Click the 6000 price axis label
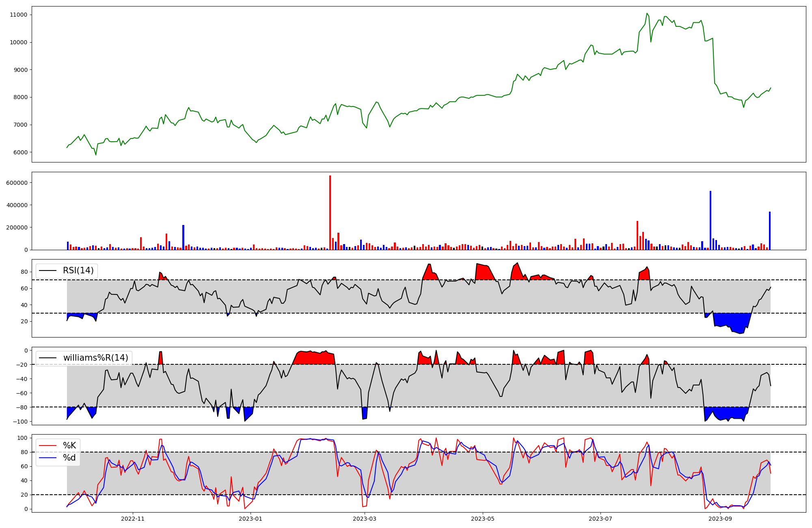 (20, 153)
